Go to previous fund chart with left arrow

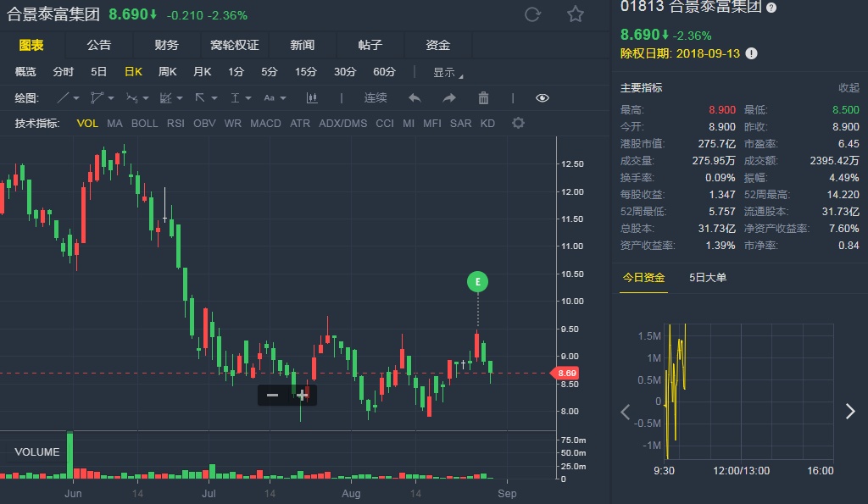pos(626,412)
